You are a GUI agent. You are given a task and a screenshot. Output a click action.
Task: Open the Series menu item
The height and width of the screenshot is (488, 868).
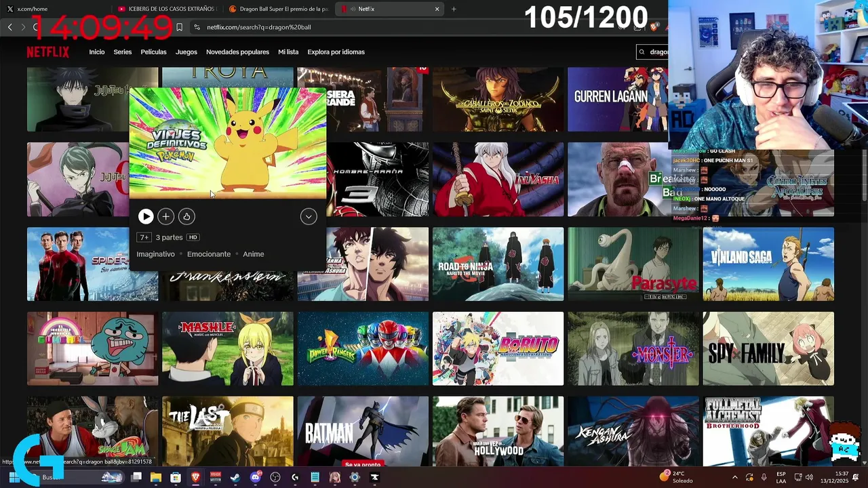tap(123, 52)
